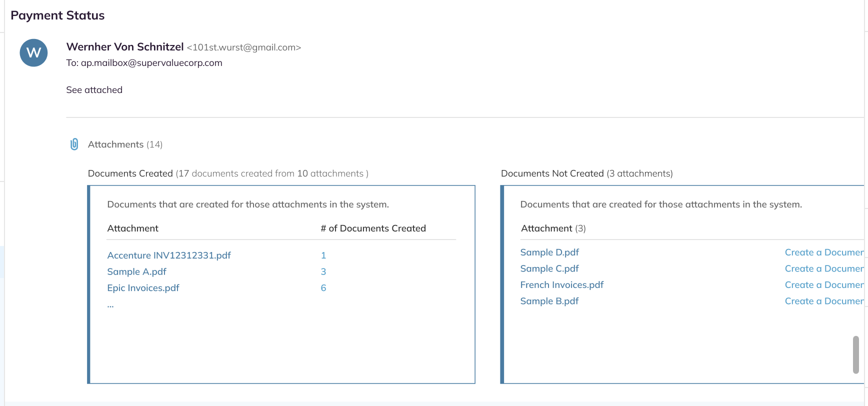Open Sample A.pdf attachment
The image size is (868, 406).
[136, 271]
